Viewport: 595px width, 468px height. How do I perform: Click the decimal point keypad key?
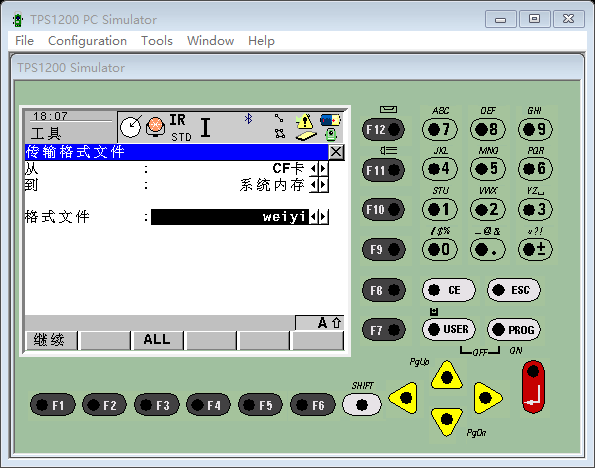[488, 249]
